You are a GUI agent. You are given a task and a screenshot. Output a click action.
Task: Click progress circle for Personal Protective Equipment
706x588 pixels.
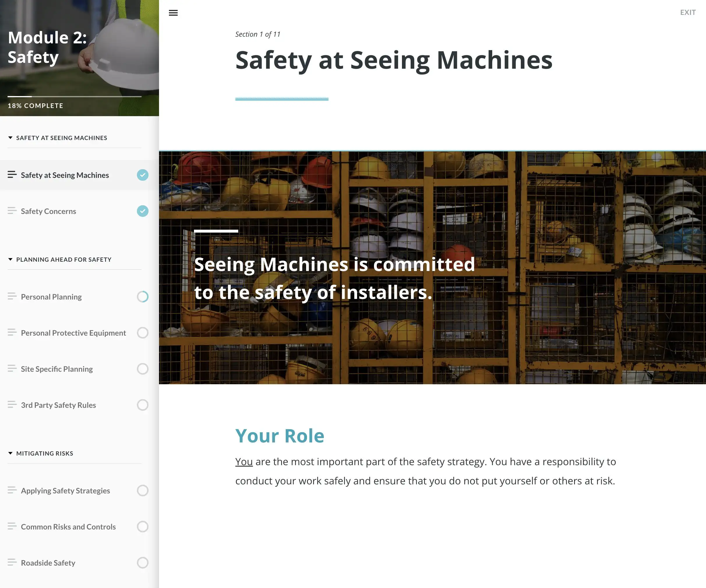click(142, 333)
